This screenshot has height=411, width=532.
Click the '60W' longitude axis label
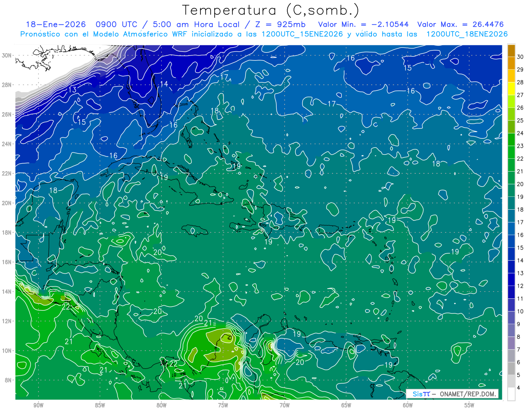tap(408, 405)
